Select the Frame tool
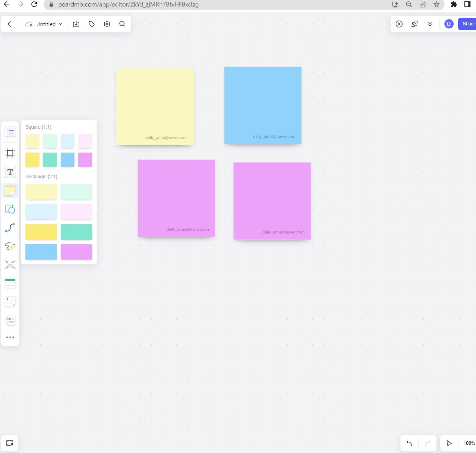476x453 pixels. (10, 153)
